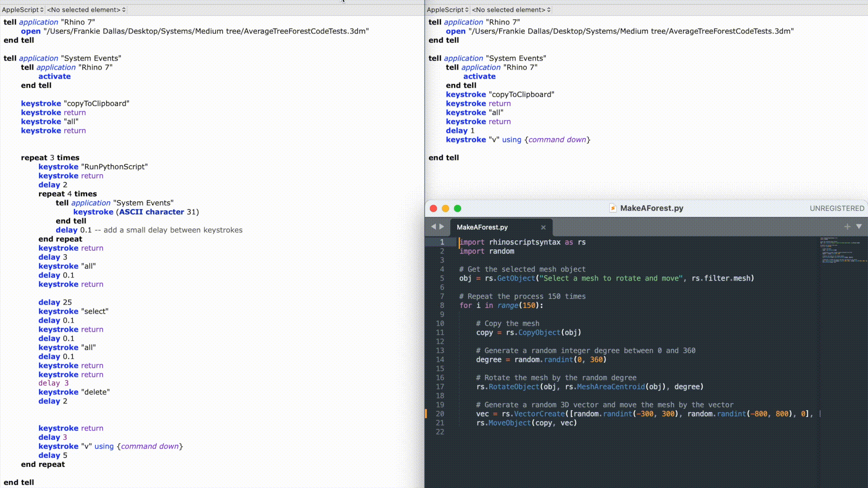Open the left AppleScript language dropdown
Screen dimensions: 868x488
click(x=23, y=9)
